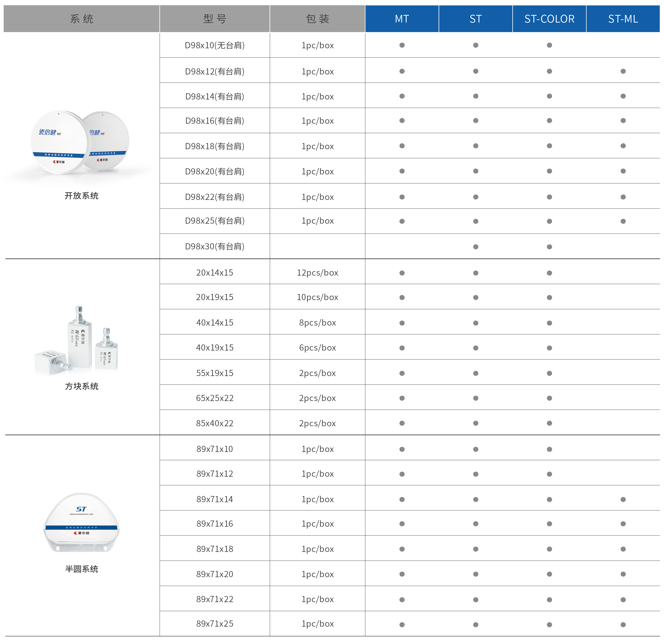Click the ST-ML dot for D98x12(有台肩)
664x644 pixels.
tap(623, 71)
